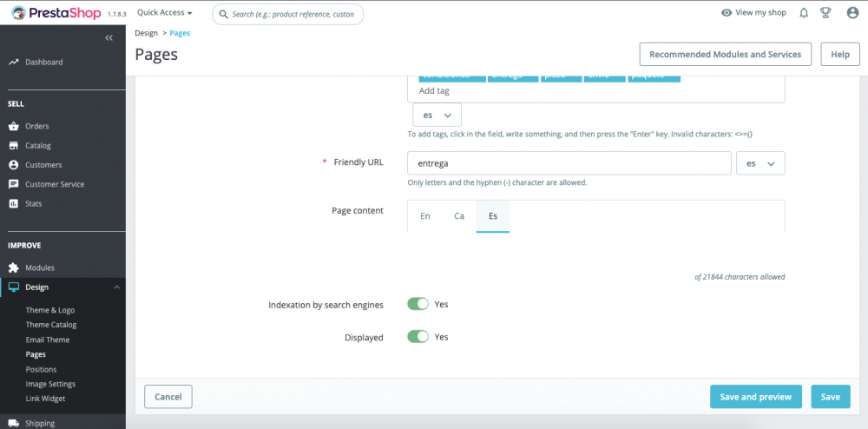The width and height of the screenshot is (868, 429).
Task: Click the View my shop eye icon
Action: (727, 13)
